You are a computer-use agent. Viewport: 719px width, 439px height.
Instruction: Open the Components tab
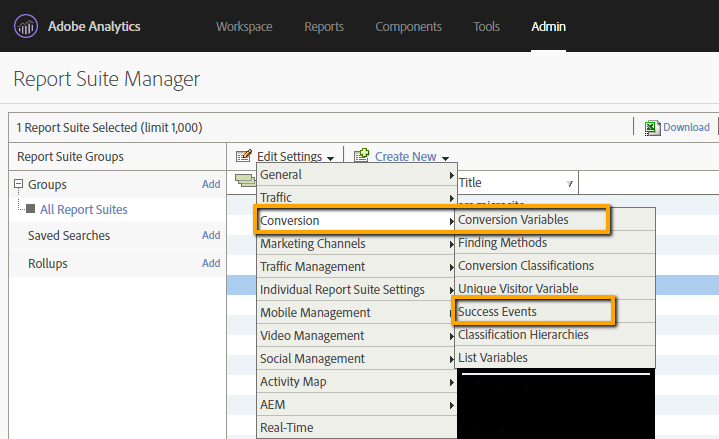pyautogui.click(x=408, y=27)
